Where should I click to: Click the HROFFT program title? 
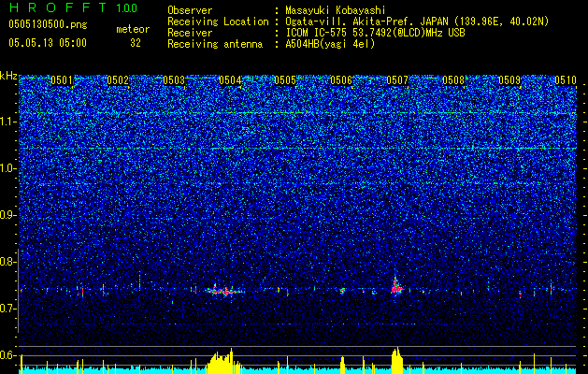pyautogui.click(x=59, y=7)
